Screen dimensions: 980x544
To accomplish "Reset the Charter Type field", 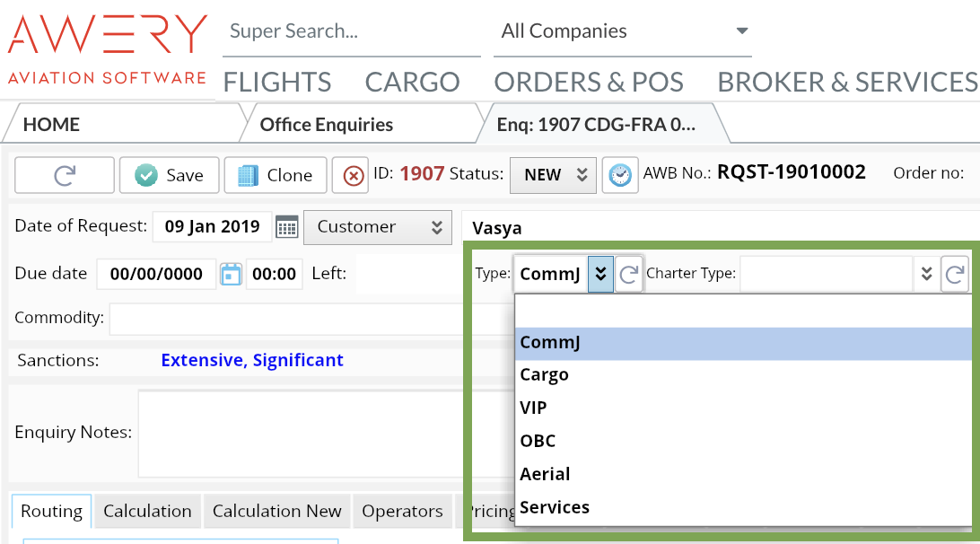I will pyautogui.click(x=955, y=274).
